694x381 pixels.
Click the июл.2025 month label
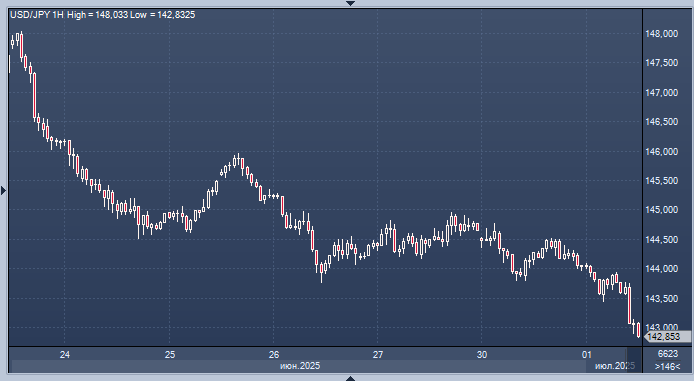615,366
